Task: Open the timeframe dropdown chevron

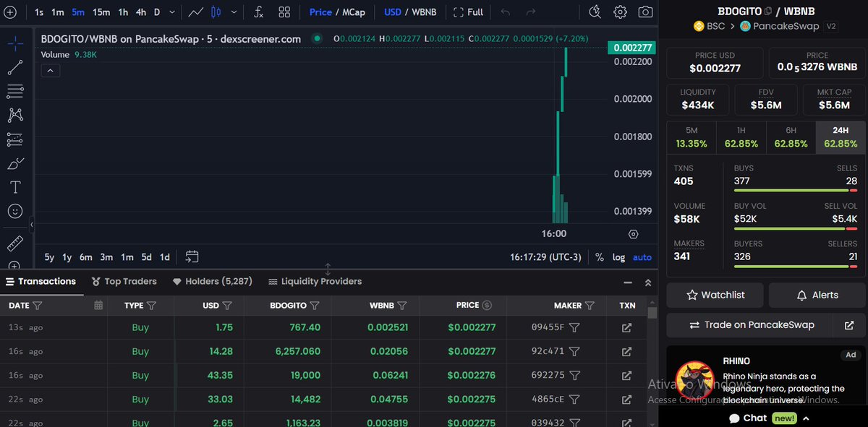Action: click(x=171, y=12)
